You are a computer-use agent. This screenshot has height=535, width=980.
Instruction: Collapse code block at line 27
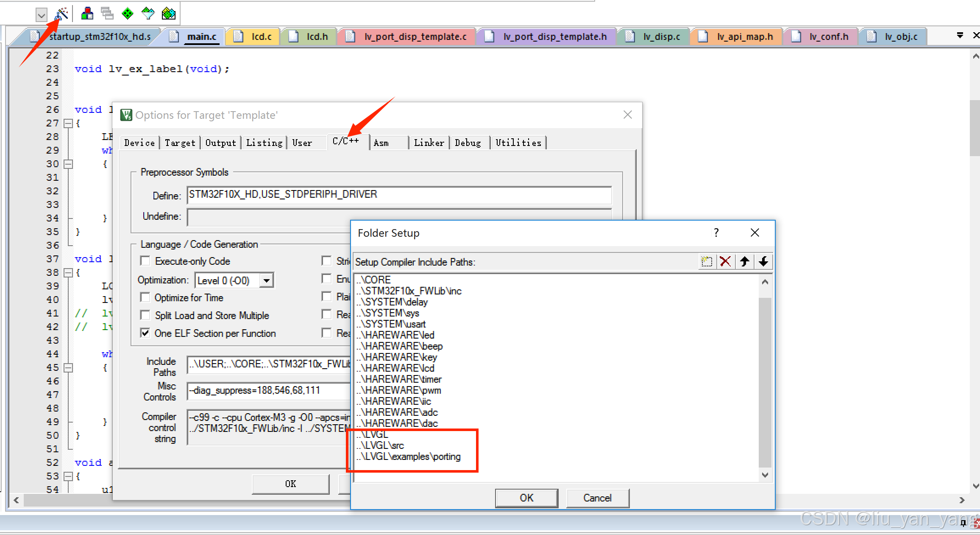[x=68, y=123]
